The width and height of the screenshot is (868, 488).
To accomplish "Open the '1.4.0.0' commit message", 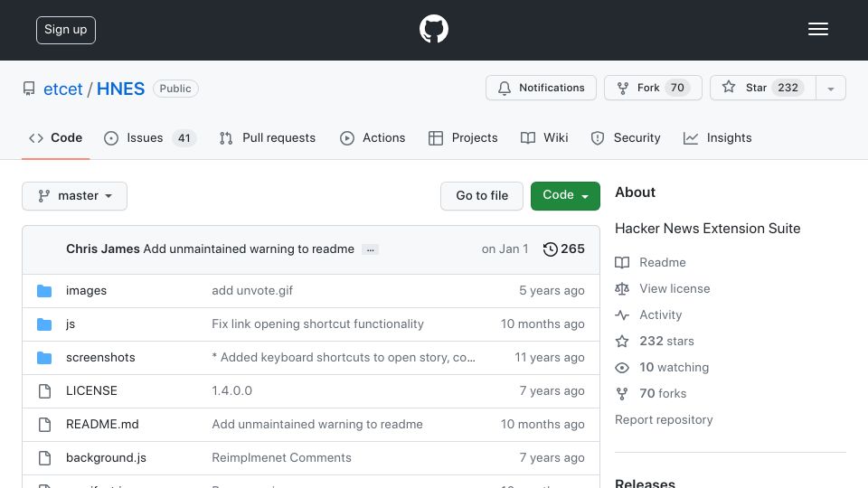I will [232, 390].
